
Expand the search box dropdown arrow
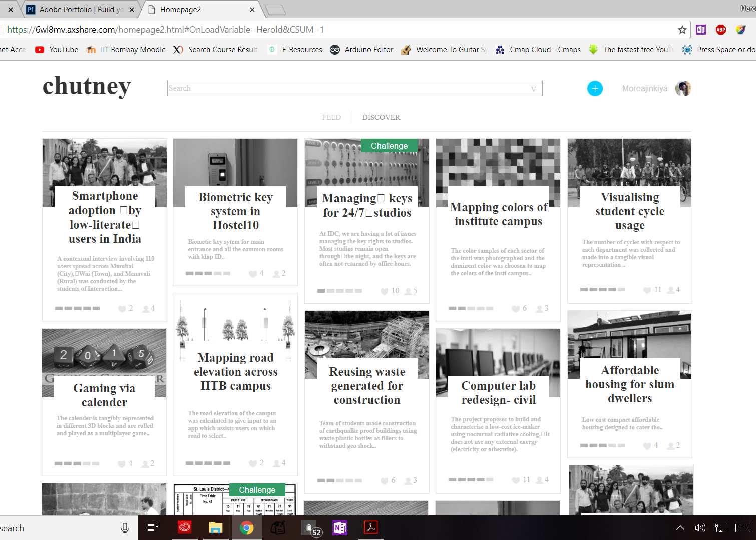click(534, 89)
